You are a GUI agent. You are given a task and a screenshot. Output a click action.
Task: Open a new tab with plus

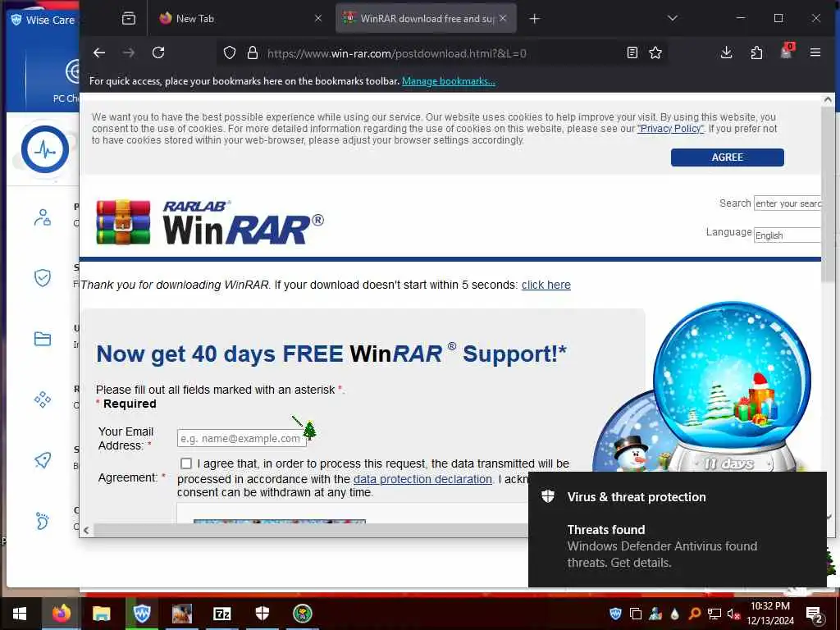534,19
